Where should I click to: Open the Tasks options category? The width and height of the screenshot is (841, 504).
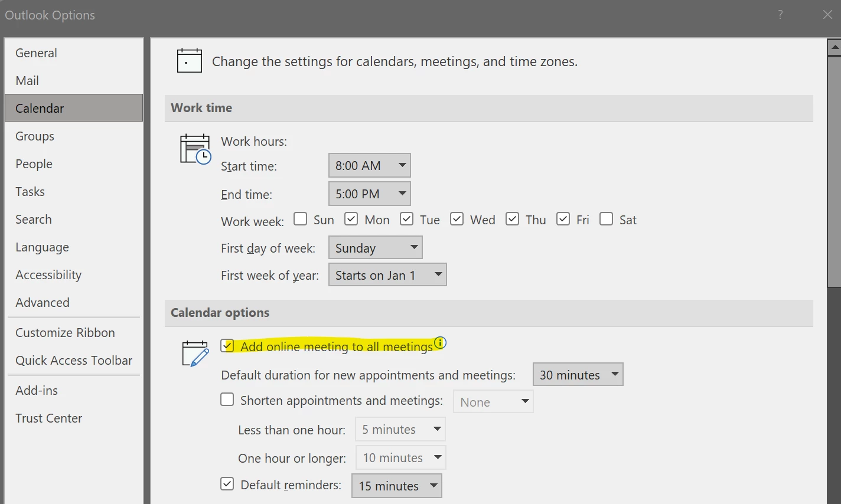click(74, 191)
